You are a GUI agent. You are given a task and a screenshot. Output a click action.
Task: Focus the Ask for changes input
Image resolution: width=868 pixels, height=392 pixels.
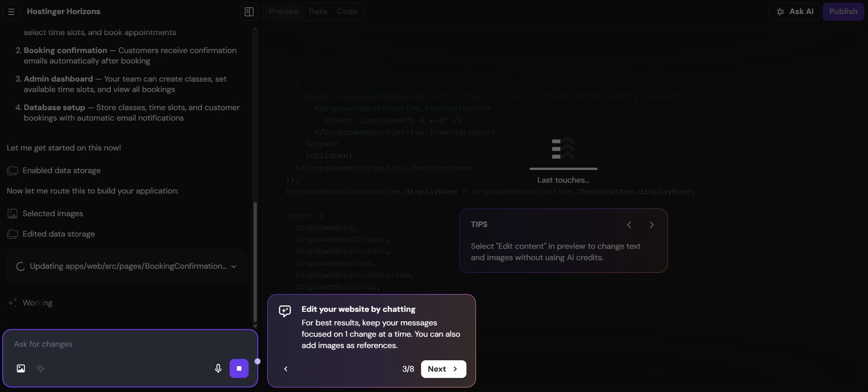(130, 344)
